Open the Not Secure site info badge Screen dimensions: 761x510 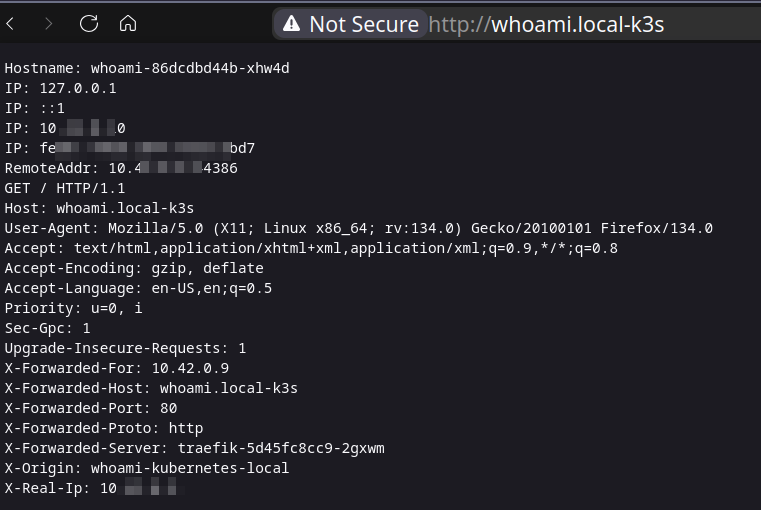pyautogui.click(x=351, y=24)
